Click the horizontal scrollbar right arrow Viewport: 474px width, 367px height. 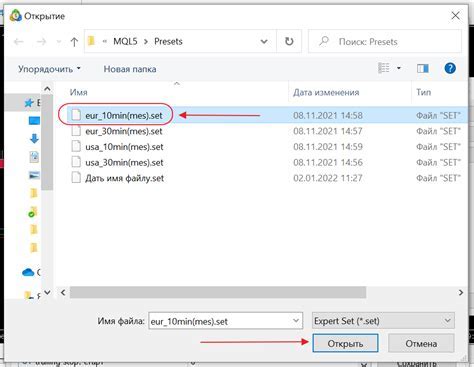coord(461,293)
